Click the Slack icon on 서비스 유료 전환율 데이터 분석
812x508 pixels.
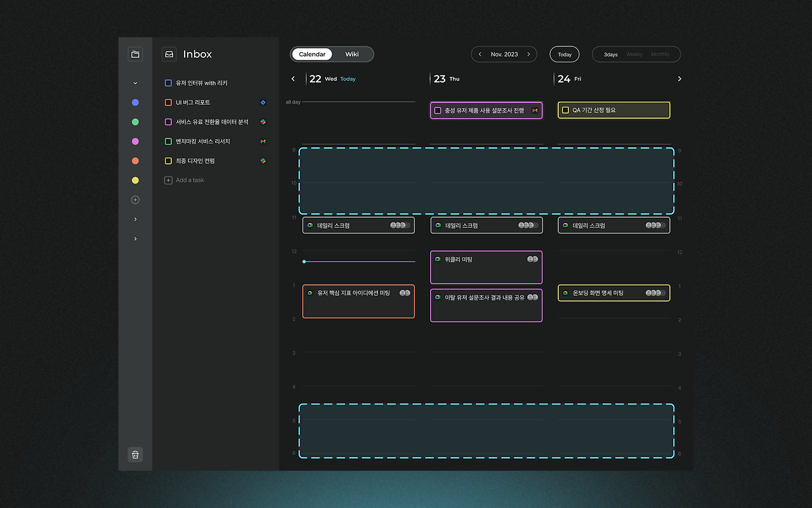(263, 122)
